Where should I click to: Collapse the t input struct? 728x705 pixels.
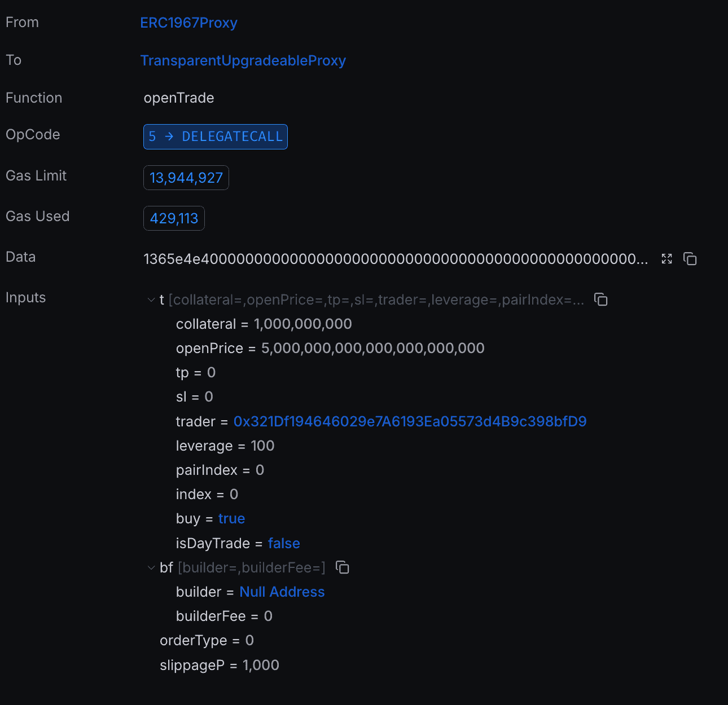(151, 300)
